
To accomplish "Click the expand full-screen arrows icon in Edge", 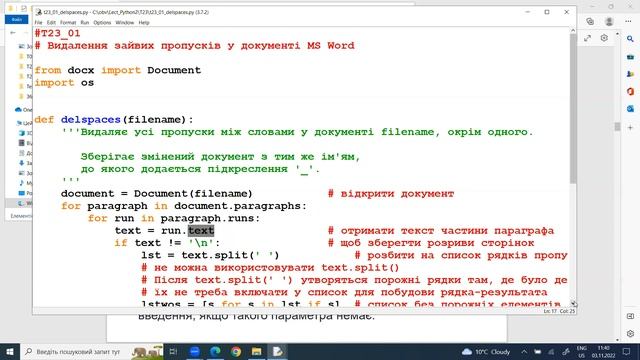I will pos(587,38).
